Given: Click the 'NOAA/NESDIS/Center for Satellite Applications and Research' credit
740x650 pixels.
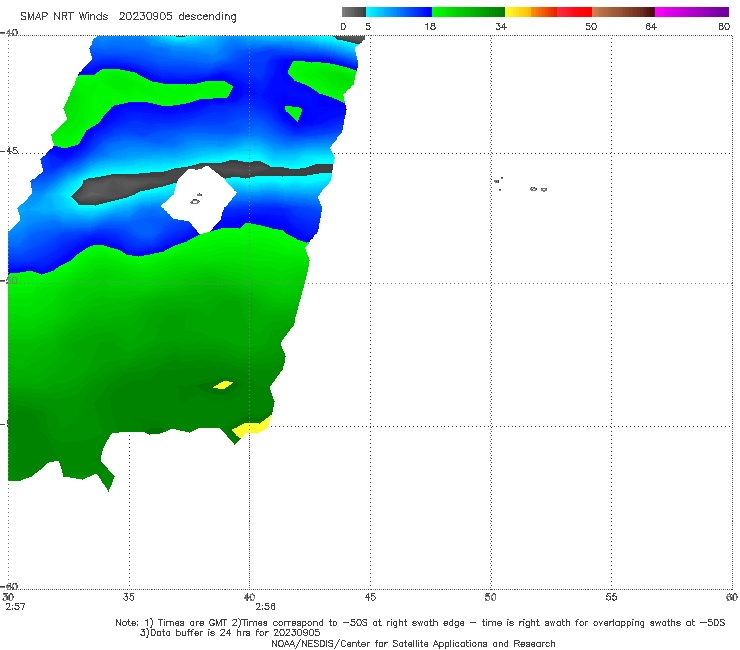Looking at the screenshot, I should (413, 643).
